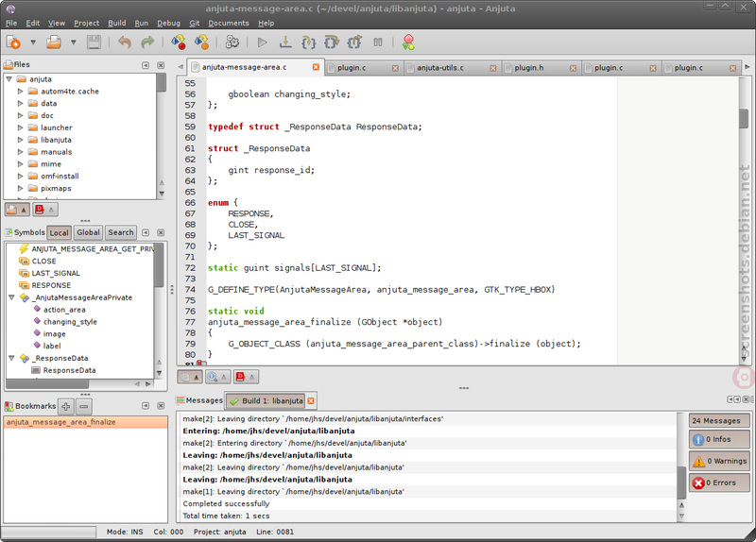The height and width of the screenshot is (542, 756).
Task: Expand the manuals folder
Action: pos(20,152)
